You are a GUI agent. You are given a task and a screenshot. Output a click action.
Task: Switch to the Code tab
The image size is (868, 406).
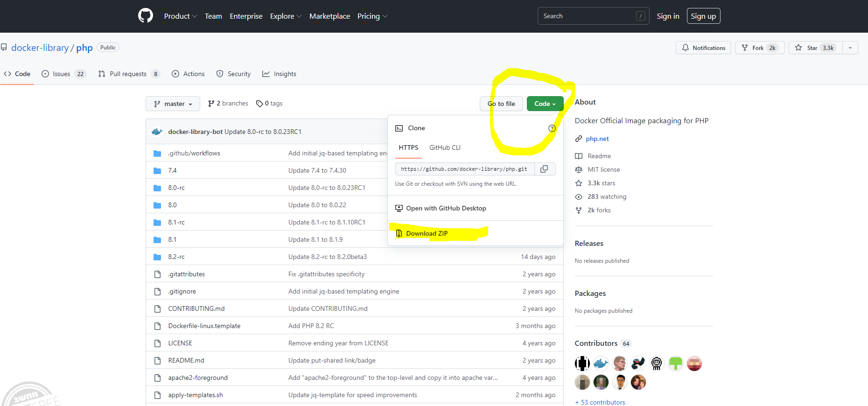(x=17, y=74)
